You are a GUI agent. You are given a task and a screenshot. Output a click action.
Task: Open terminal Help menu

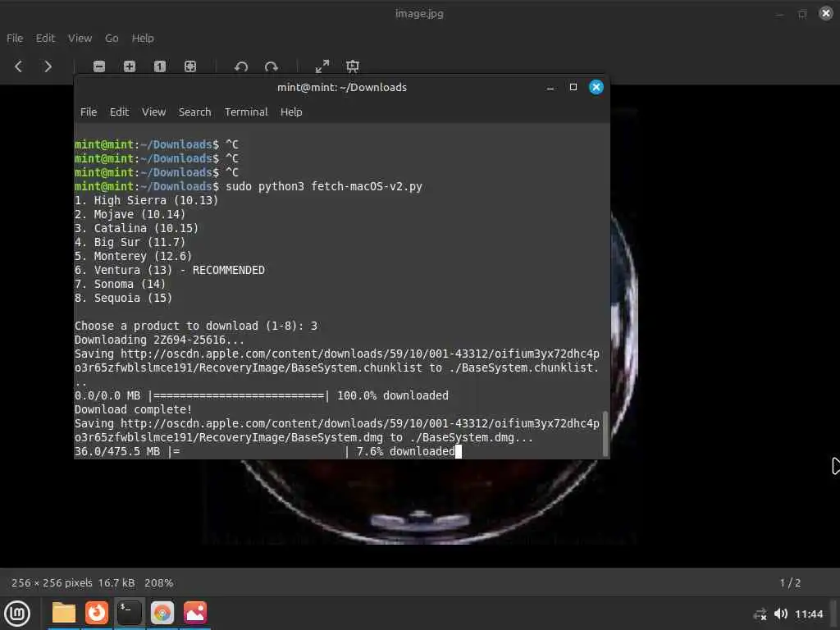point(291,112)
